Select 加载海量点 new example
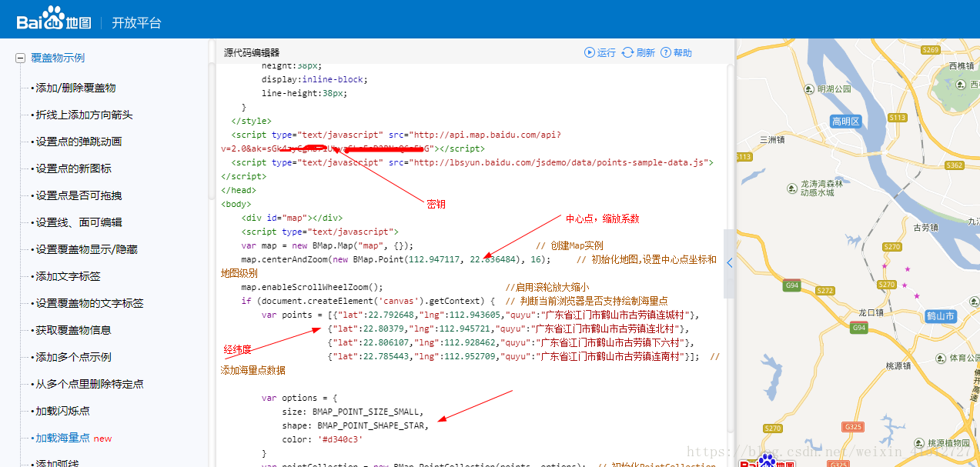980x467 pixels. (73, 438)
